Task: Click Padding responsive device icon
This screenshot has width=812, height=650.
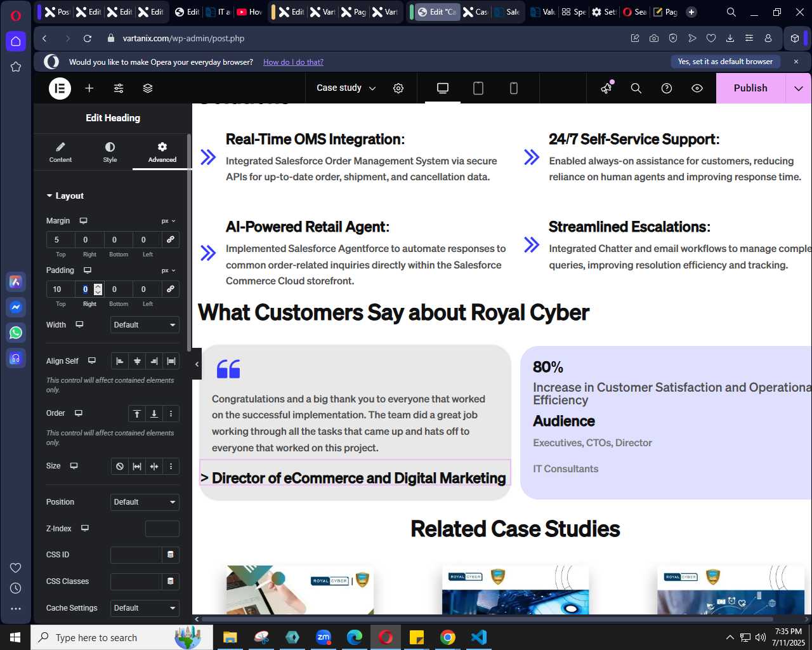Action: pos(88,270)
